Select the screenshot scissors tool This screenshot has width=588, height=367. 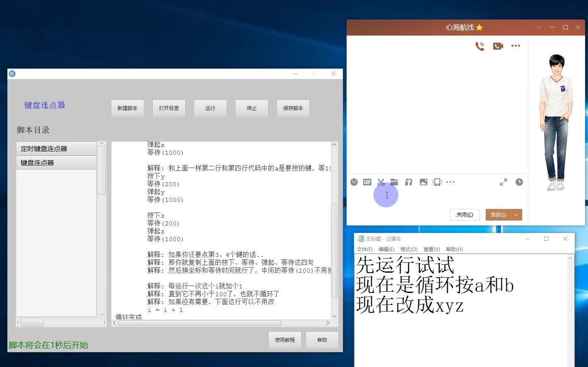point(381,182)
